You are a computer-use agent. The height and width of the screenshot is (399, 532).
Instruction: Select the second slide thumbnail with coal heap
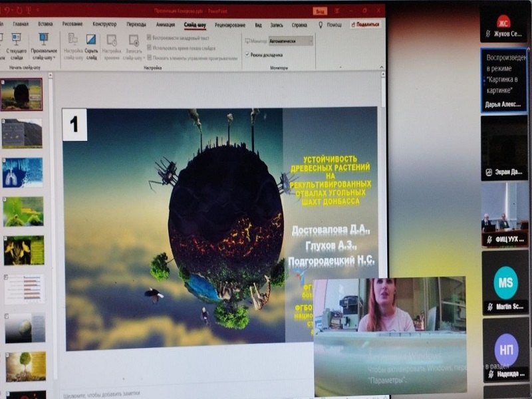[x=23, y=133]
